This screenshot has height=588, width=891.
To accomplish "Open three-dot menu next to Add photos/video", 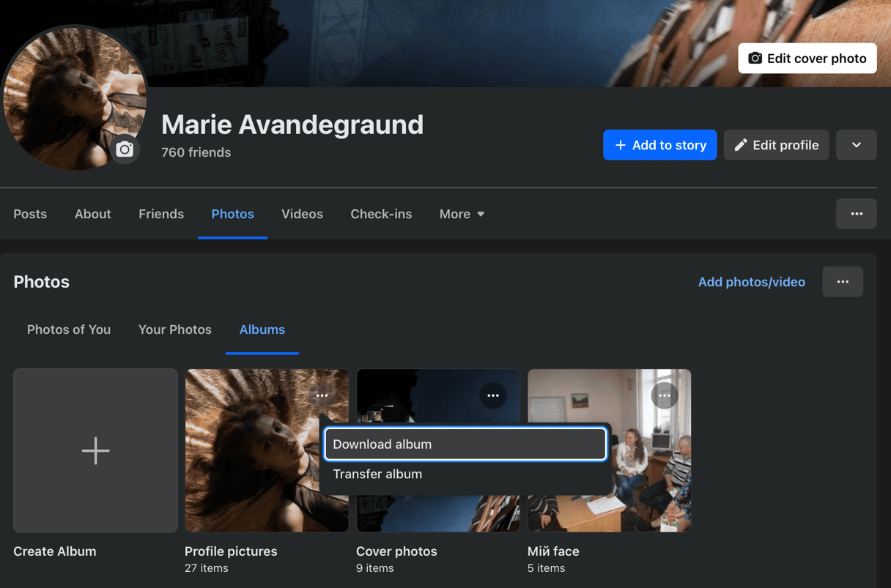I will (843, 282).
